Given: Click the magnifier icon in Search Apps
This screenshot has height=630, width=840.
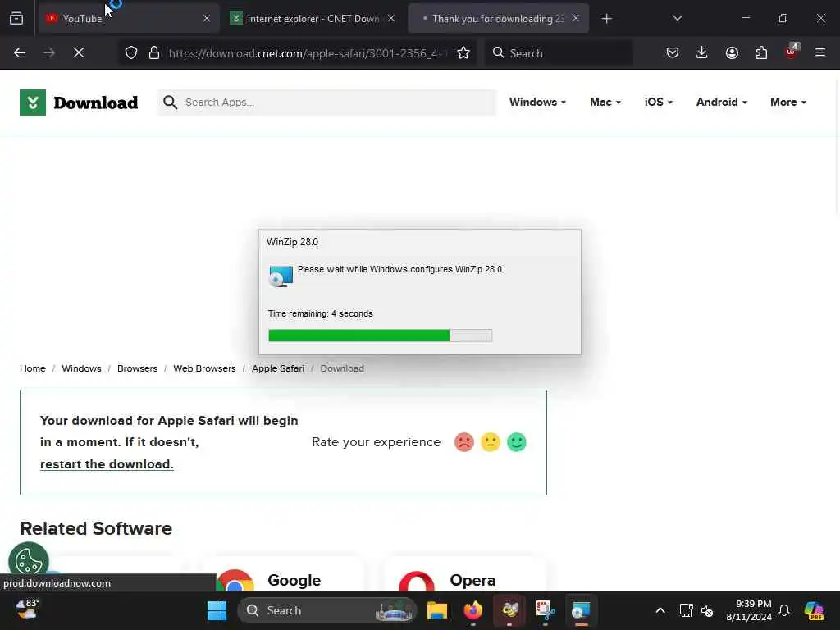Looking at the screenshot, I should (171, 103).
